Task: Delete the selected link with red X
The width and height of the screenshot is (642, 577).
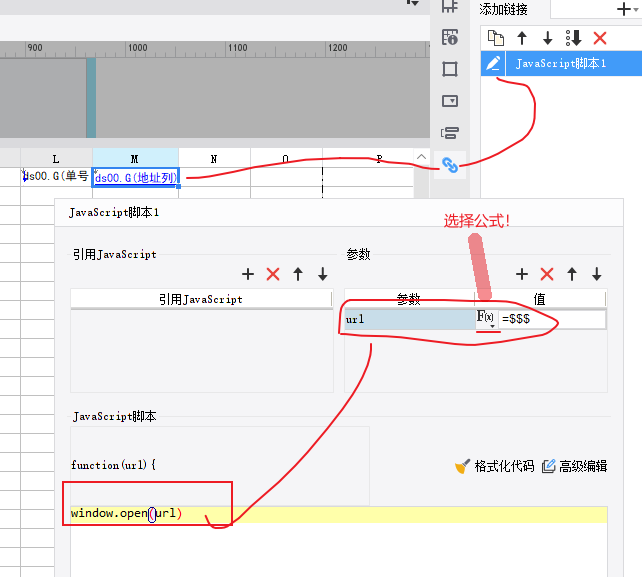Action: 600,38
